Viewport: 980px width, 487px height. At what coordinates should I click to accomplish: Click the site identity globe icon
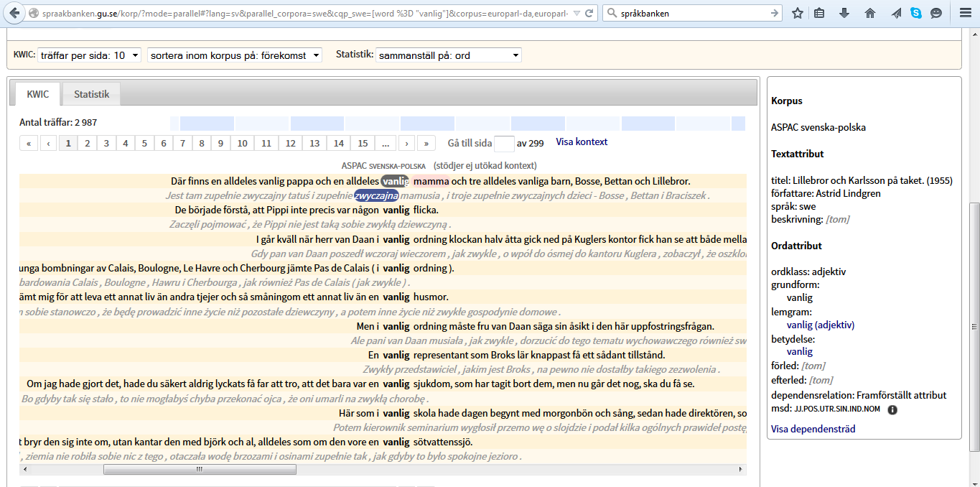[34, 13]
